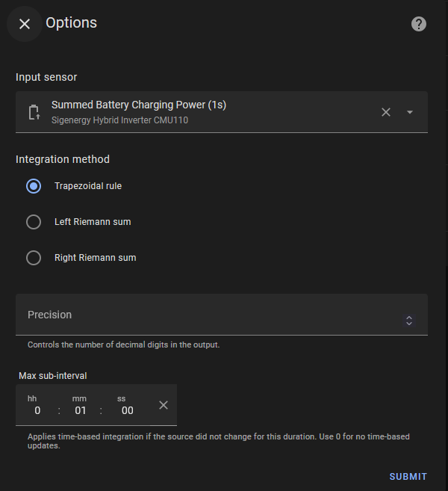
Task: Adjust the Precision stepper arrows
Action: [409, 320]
